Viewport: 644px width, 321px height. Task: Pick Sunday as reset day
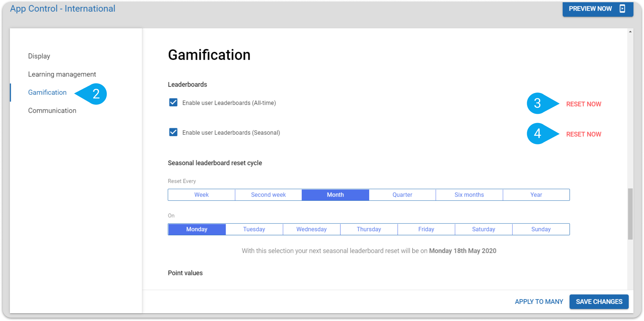[541, 229]
